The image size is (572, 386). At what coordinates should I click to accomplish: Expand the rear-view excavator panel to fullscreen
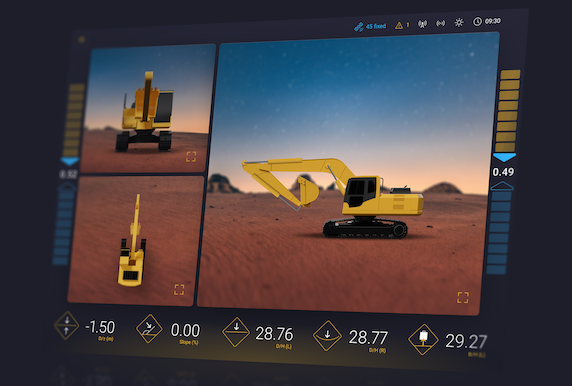click(191, 157)
